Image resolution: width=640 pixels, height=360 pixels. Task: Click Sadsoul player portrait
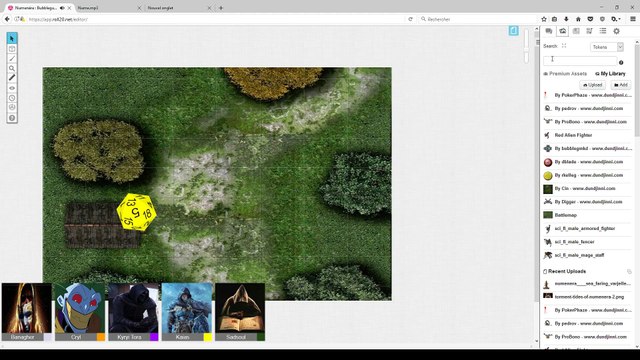(240, 308)
